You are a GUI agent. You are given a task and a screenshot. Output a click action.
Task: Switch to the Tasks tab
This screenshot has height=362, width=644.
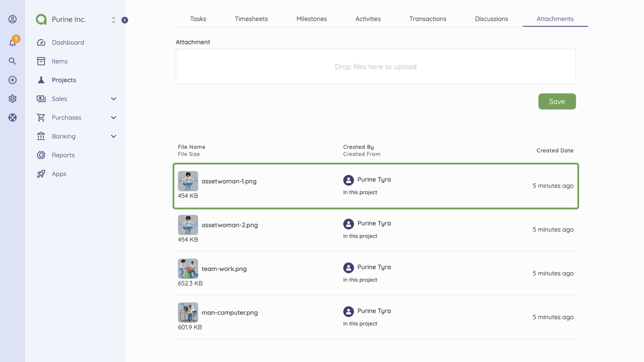[198, 19]
